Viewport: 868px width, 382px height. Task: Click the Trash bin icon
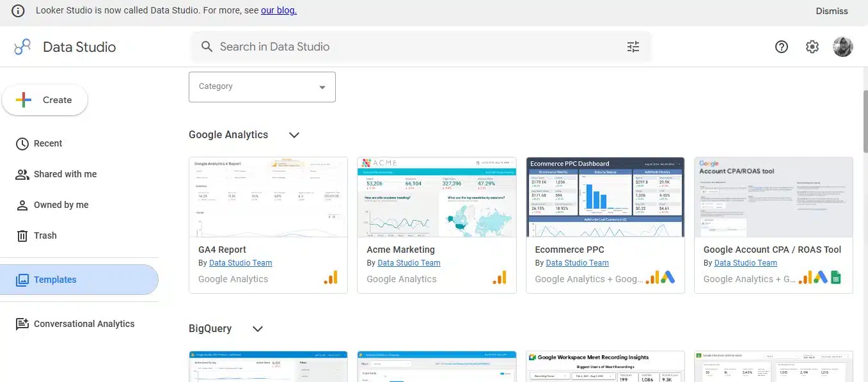(x=22, y=235)
